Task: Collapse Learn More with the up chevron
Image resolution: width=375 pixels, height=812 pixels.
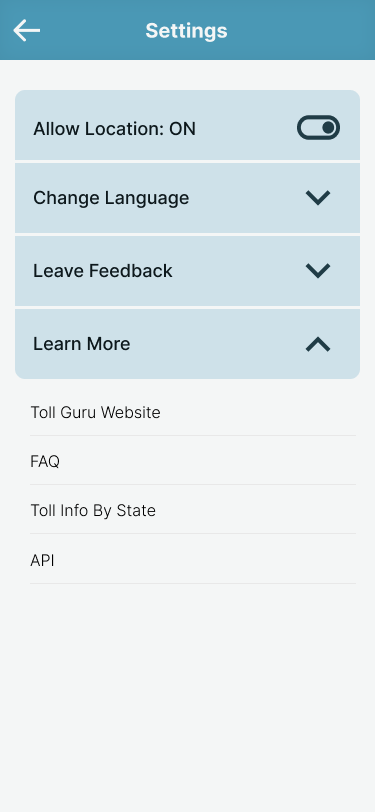Action: click(318, 344)
